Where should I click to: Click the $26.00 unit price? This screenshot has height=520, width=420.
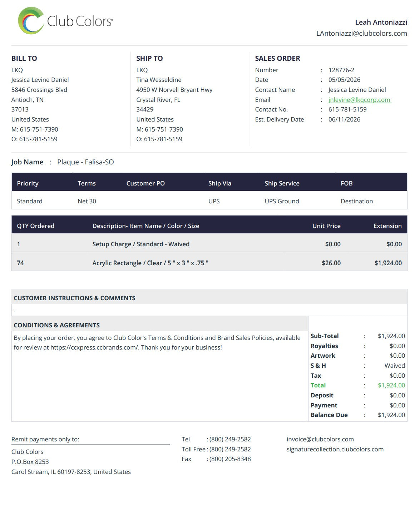coord(331,263)
